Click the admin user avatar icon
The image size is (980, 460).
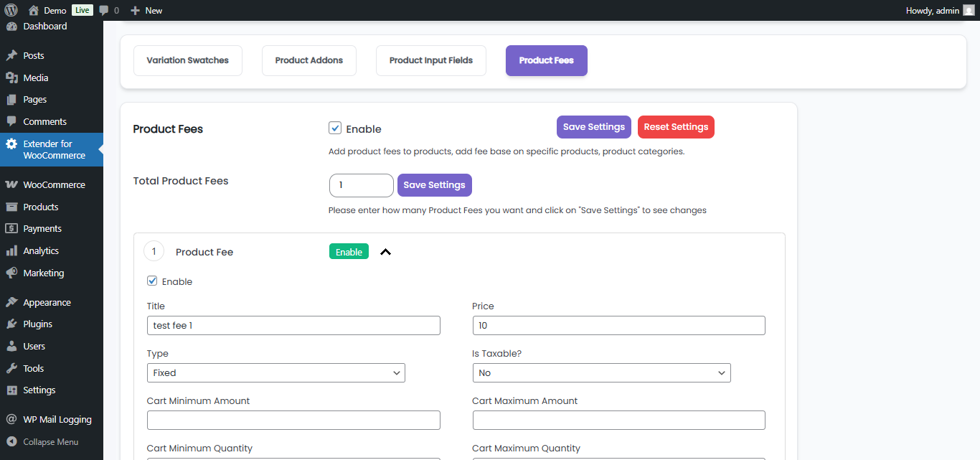point(969,10)
